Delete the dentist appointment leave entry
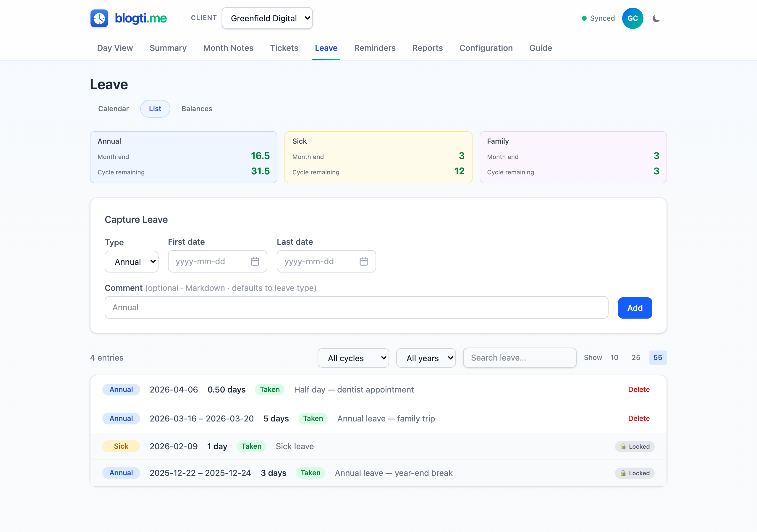757x532 pixels. pyautogui.click(x=639, y=390)
